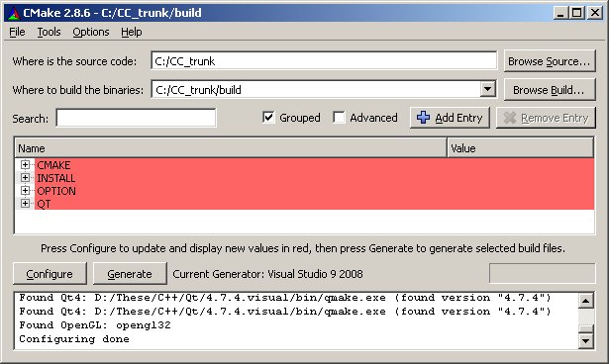Open the Options menu
This screenshot has width=609, height=364.
pos(91,32)
